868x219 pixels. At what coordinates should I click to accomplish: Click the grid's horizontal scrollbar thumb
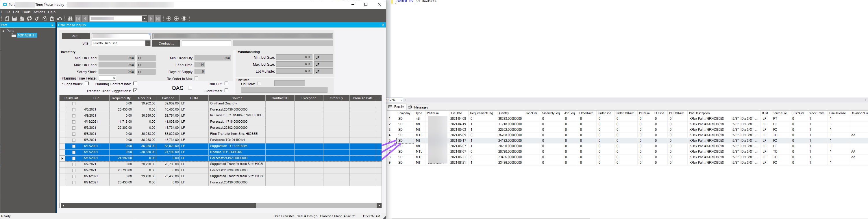point(160,205)
